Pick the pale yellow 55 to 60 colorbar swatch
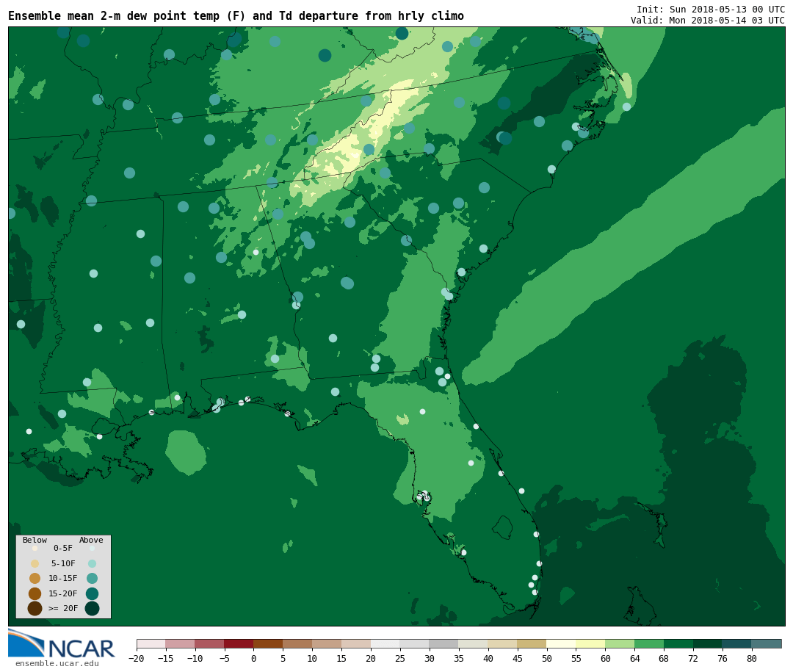The width and height of the screenshot is (793, 672). 590,644
